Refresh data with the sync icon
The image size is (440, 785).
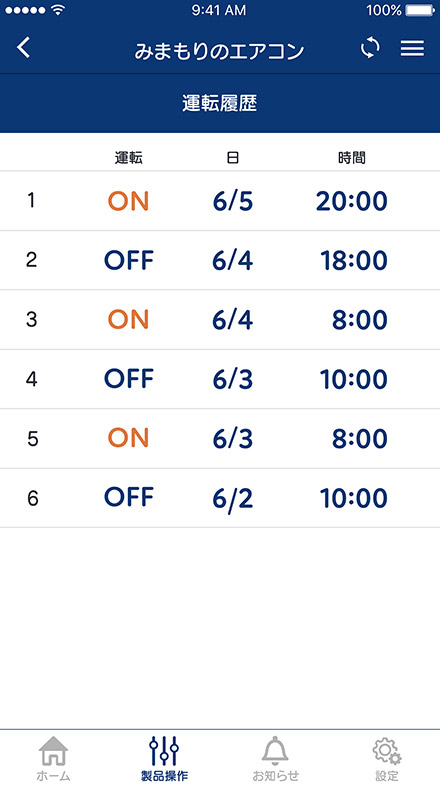point(370,48)
